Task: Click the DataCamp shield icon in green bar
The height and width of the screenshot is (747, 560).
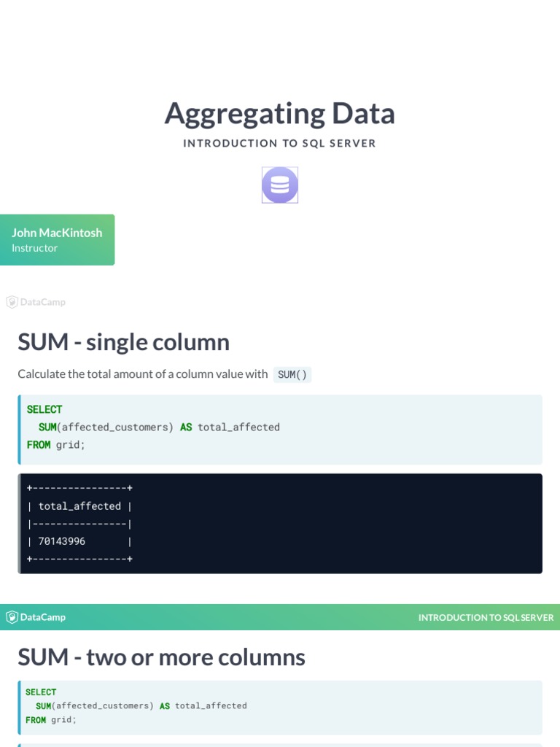Action: pos(12,617)
